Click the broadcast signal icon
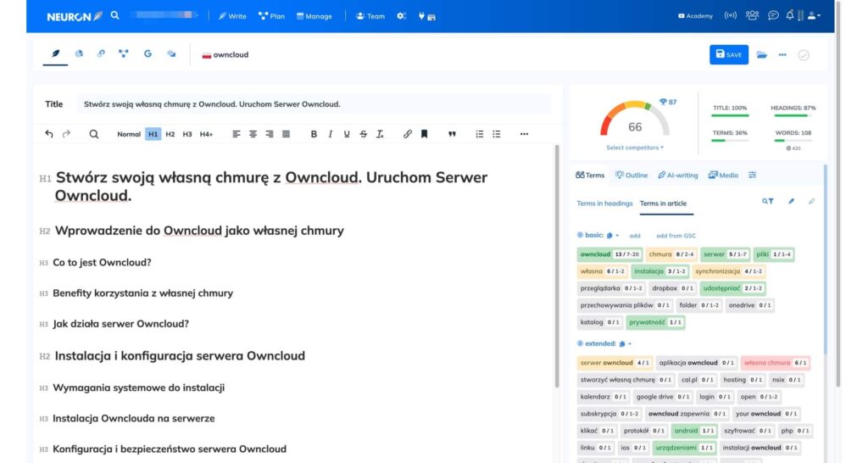The image size is (868, 463). (730, 15)
